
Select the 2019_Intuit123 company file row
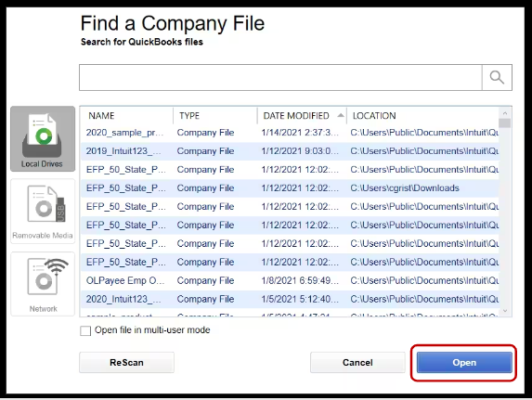pyautogui.click(x=290, y=151)
